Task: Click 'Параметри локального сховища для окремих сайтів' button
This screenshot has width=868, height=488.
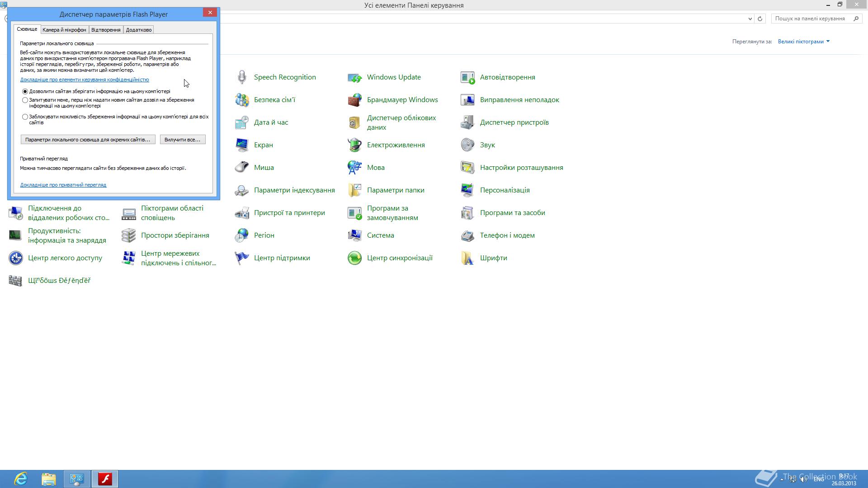Action: pos(88,140)
